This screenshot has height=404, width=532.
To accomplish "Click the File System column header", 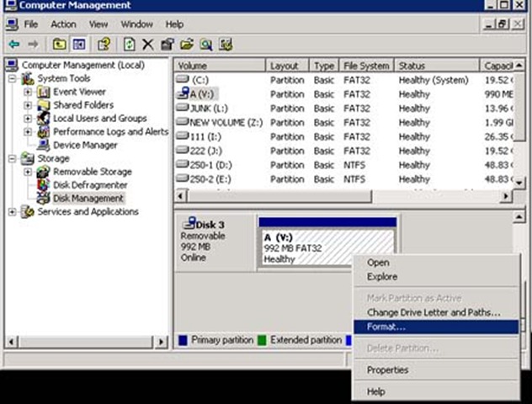I will [366, 66].
